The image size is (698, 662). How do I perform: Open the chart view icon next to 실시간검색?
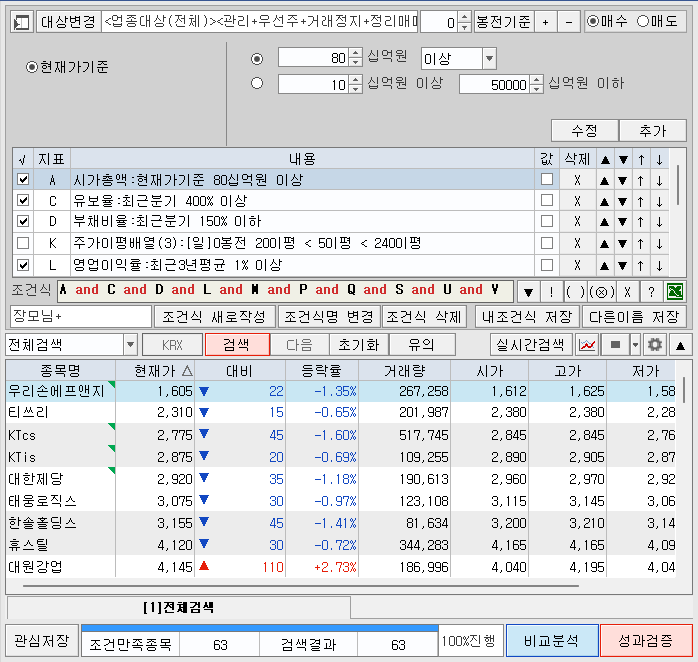pos(587,345)
